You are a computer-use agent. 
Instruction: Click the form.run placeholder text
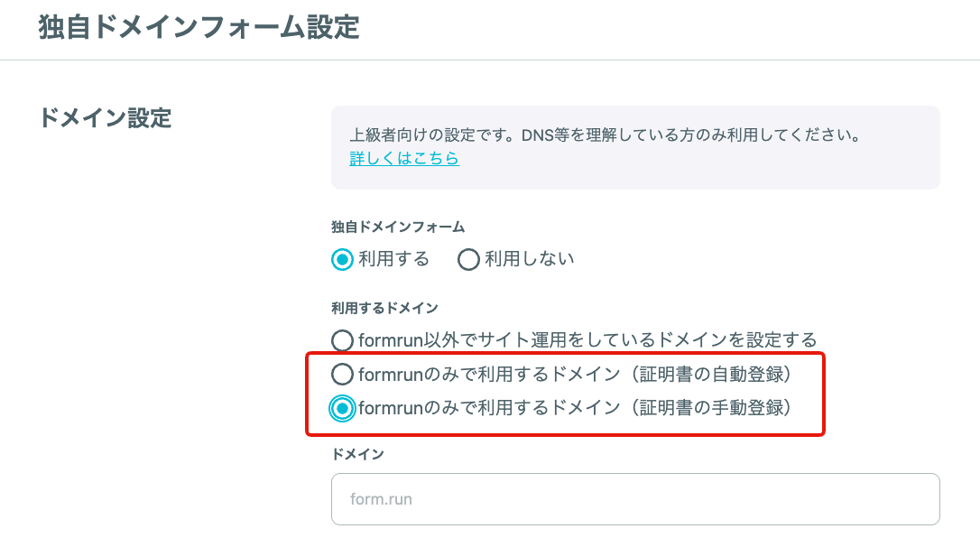point(381,499)
